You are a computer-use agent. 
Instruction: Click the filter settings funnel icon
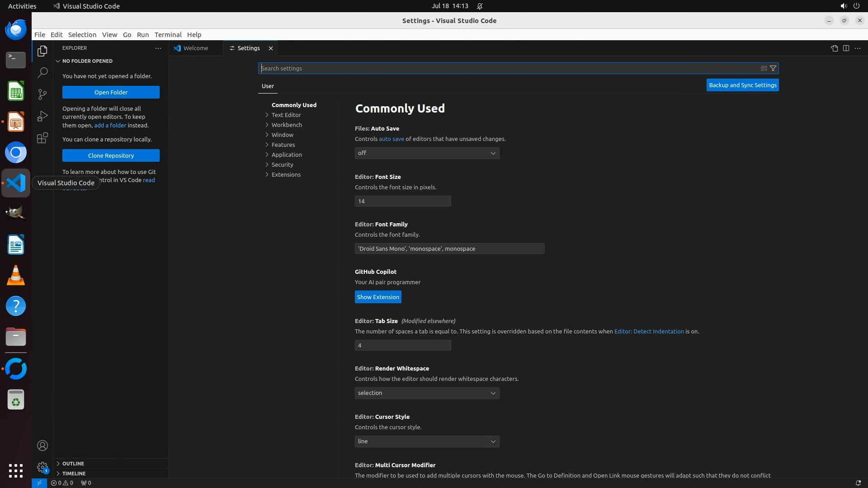click(x=773, y=68)
